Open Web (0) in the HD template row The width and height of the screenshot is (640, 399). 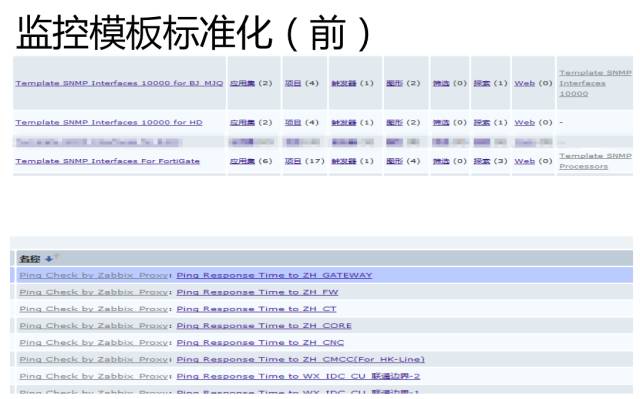coord(524,122)
